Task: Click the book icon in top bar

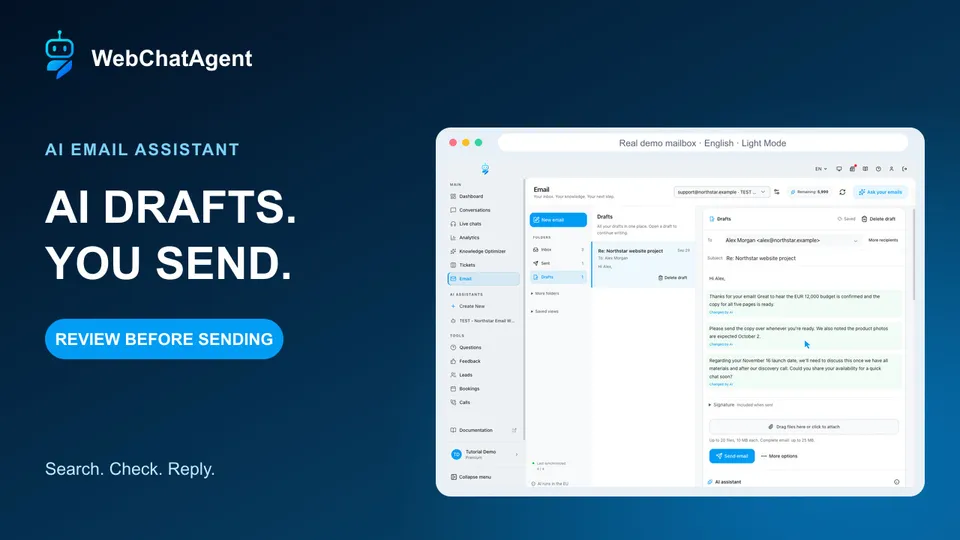Action: [865, 169]
